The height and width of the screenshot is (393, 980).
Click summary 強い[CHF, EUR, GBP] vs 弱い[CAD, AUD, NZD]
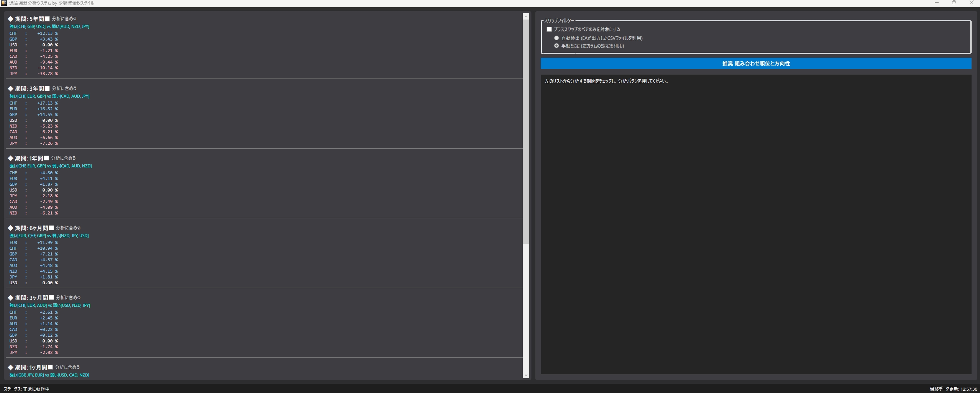point(51,166)
